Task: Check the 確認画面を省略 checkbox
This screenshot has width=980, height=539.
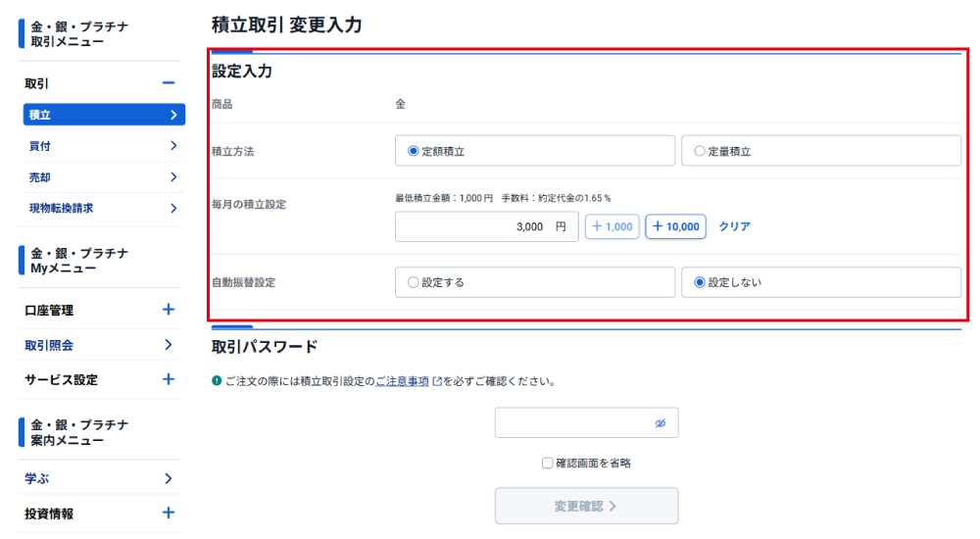Action: pos(548,464)
